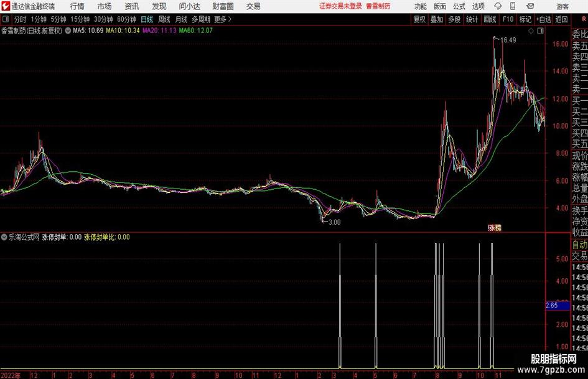Toggle the left panel layout icon
The image size is (588, 379).
click(x=6, y=19)
